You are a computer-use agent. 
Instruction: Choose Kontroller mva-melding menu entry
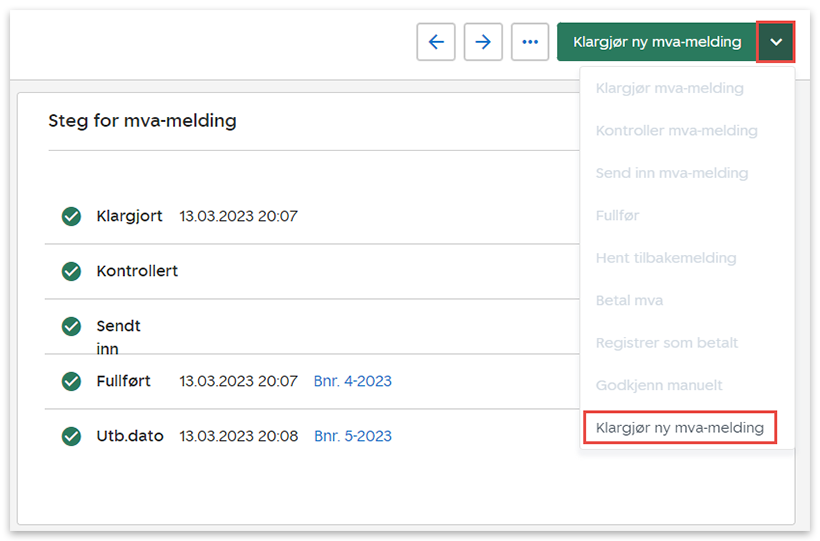[x=676, y=131]
